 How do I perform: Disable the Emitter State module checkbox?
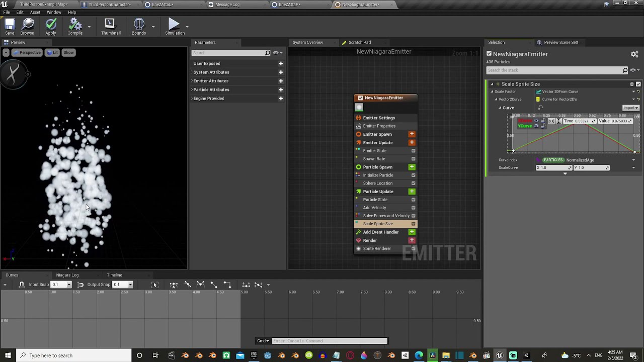coord(414,151)
